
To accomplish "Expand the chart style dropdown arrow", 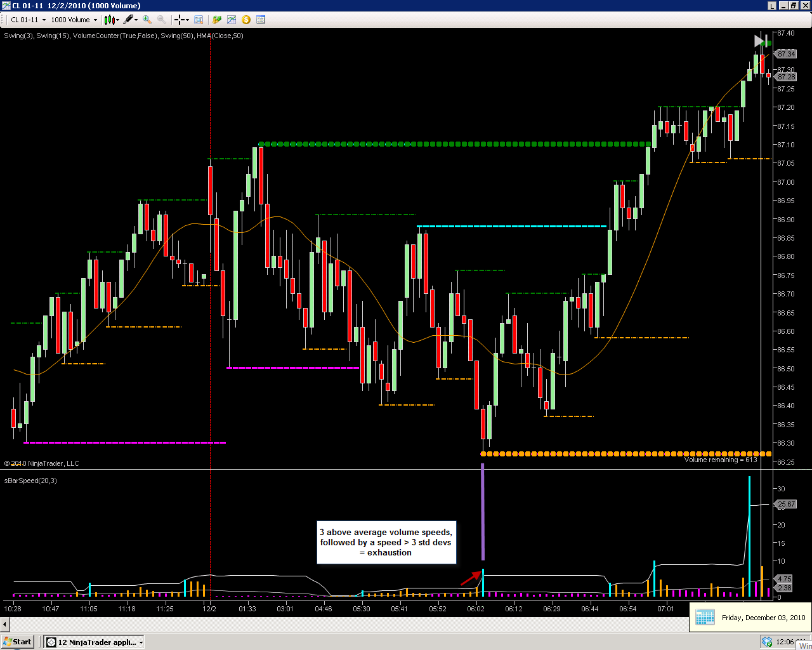I will pos(117,20).
